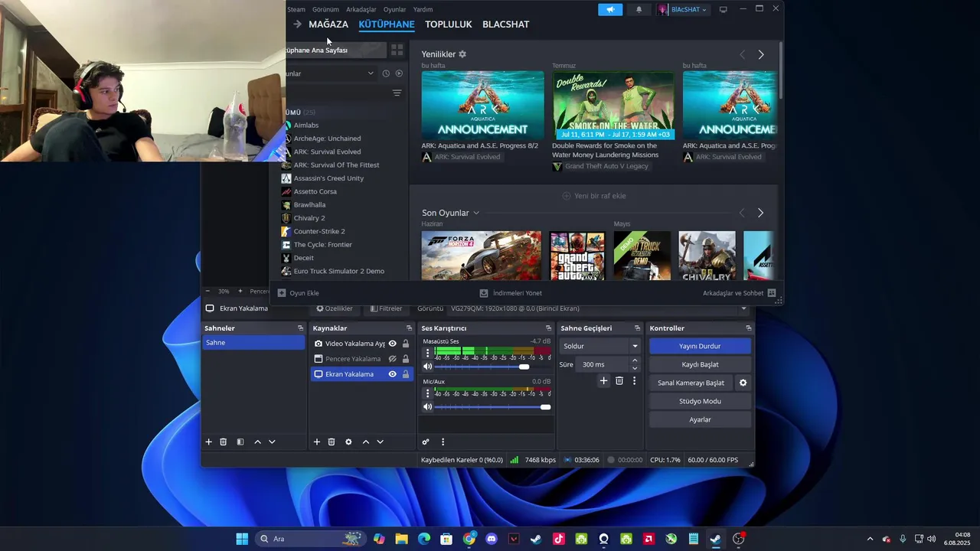
Task: Toggle Steam library grid collections view
Action: [397, 50]
